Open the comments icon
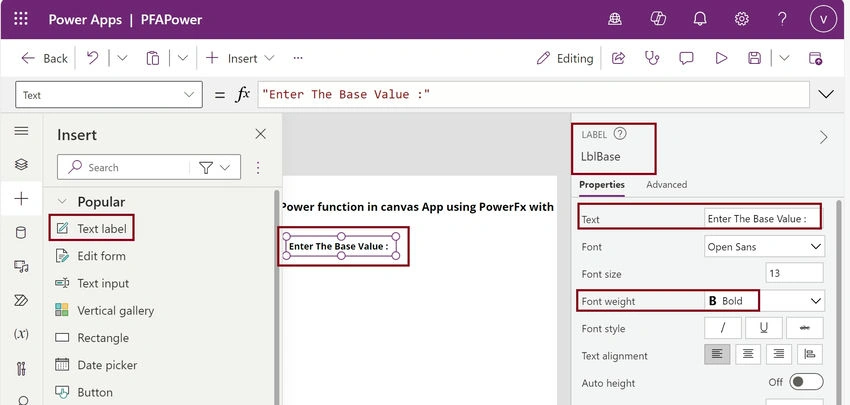The height and width of the screenshot is (405, 850). click(x=686, y=58)
